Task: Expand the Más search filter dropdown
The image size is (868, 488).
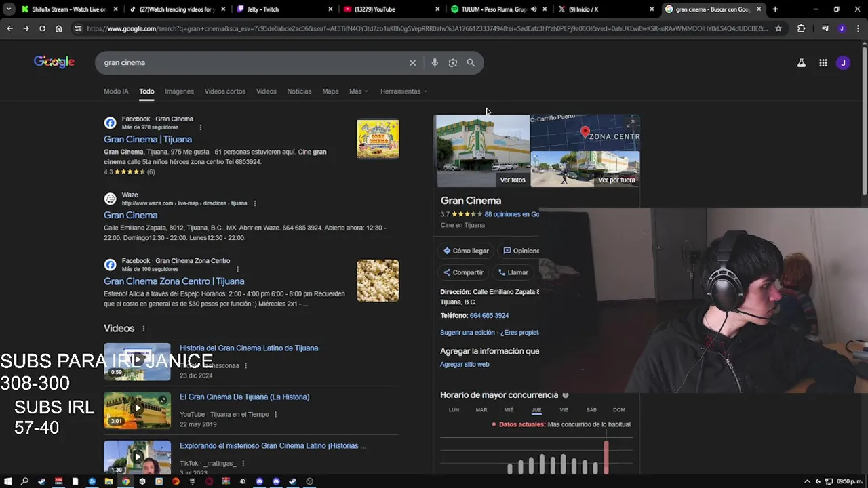Action: (358, 91)
